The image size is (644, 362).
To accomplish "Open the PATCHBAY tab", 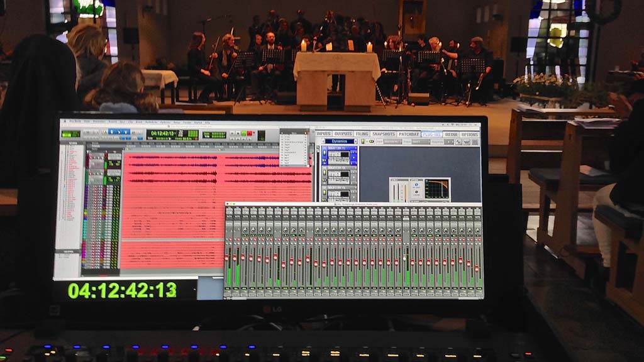I will coord(408,134).
